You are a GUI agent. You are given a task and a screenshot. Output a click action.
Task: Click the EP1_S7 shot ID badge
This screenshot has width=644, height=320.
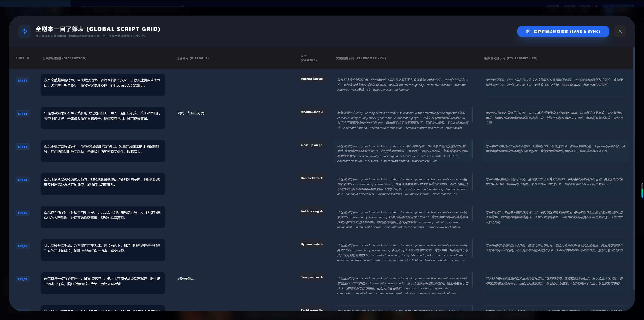[x=22, y=279]
